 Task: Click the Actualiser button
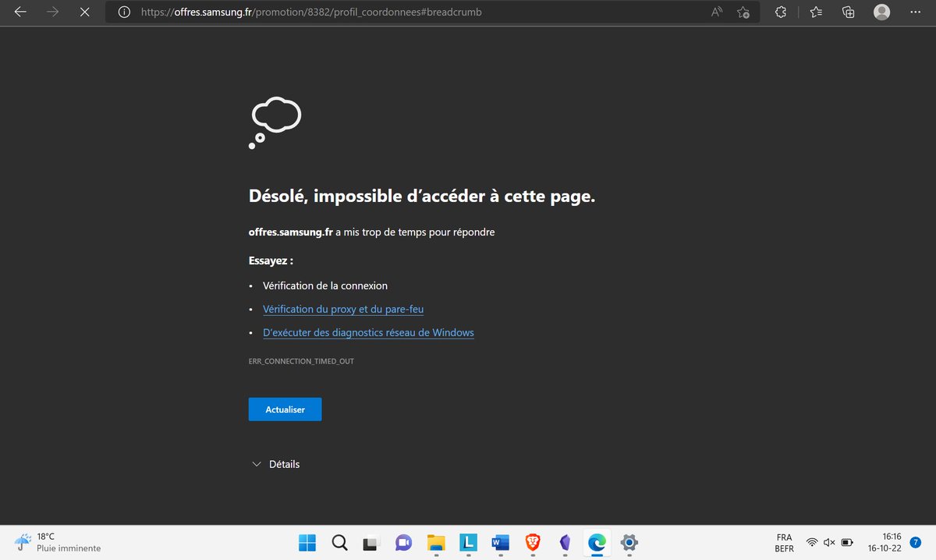285,409
